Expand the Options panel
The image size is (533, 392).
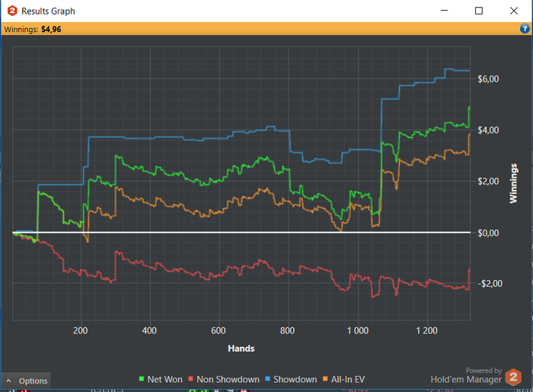tap(26, 381)
